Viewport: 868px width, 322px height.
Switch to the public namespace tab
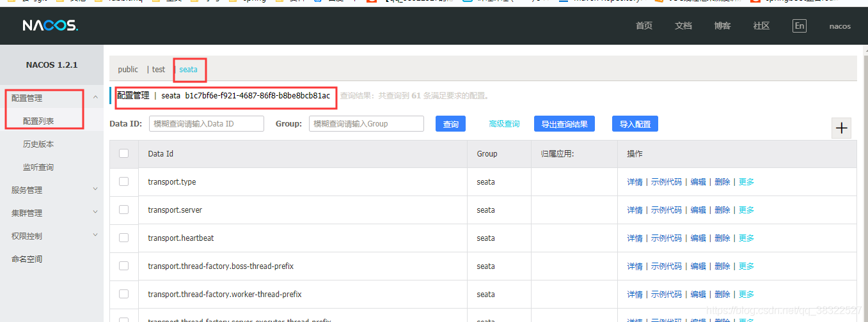pyautogui.click(x=128, y=69)
